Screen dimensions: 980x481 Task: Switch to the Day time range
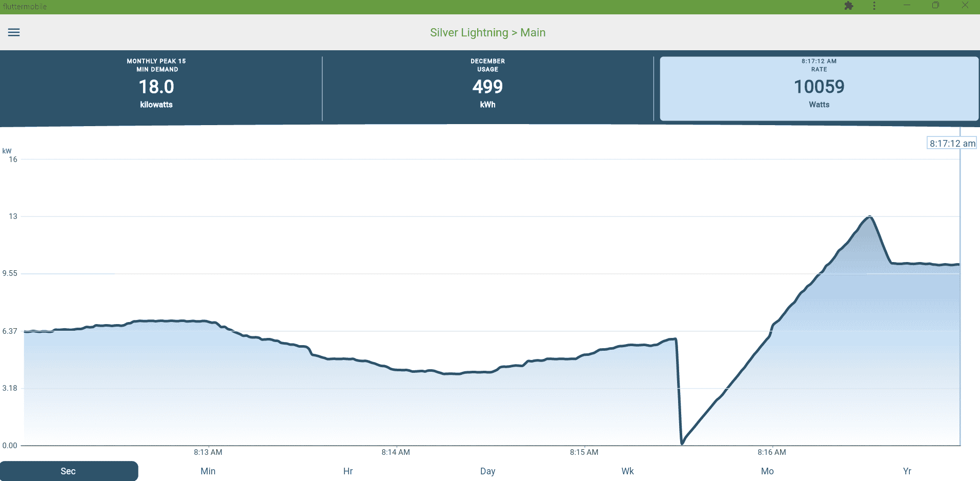[x=487, y=471]
